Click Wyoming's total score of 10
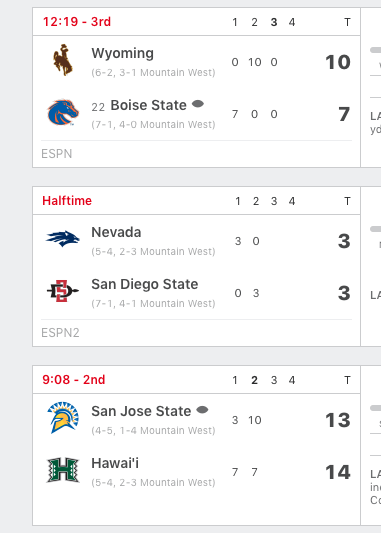The height and width of the screenshot is (533, 381). click(x=338, y=62)
